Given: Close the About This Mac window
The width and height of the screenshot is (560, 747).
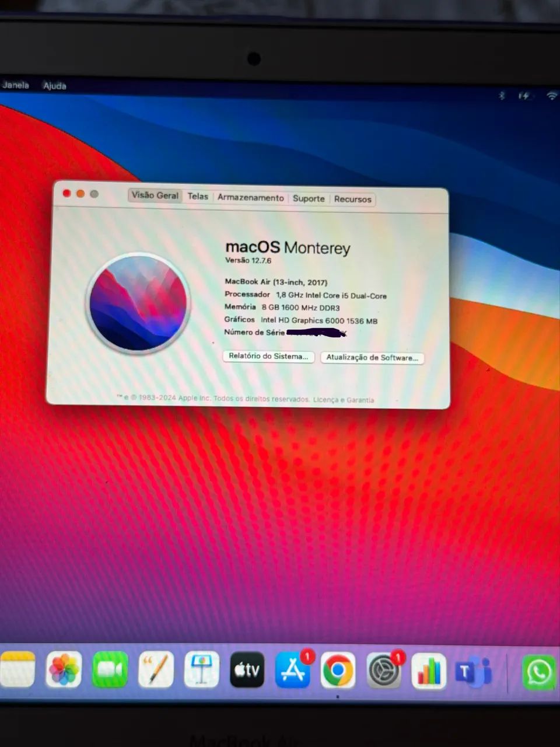Looking at the screenshot, I should [x=66, y=193].
